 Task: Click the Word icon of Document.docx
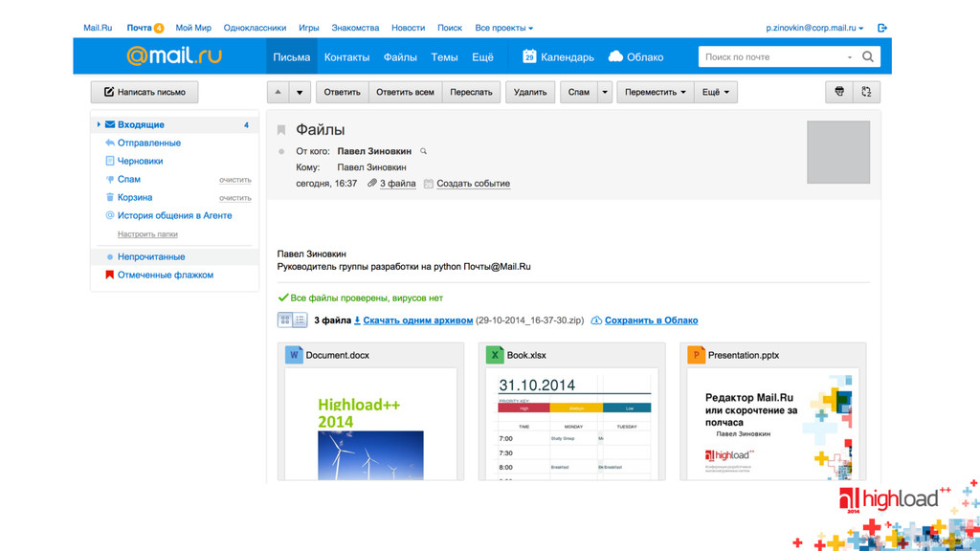[294, 355]
